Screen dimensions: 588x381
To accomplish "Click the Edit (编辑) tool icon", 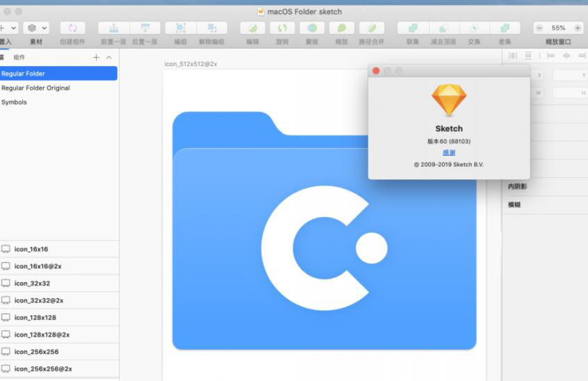I will click(x=253, y=28).
